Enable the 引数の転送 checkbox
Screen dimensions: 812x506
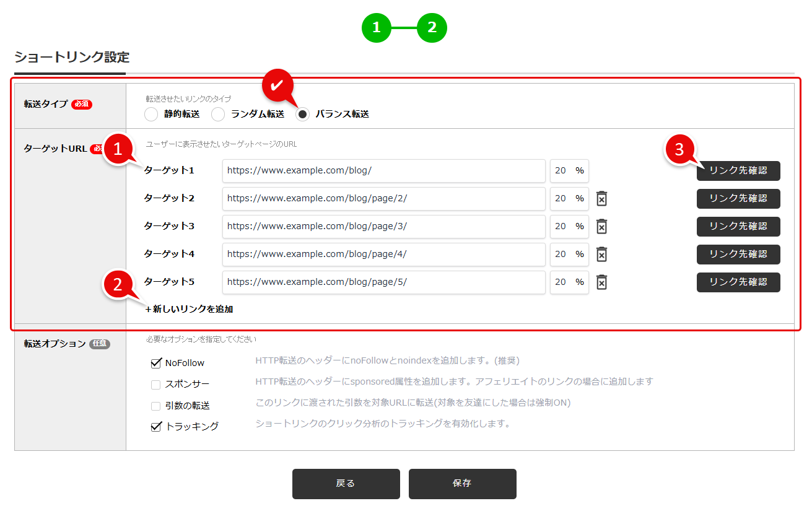click(157, 405)
